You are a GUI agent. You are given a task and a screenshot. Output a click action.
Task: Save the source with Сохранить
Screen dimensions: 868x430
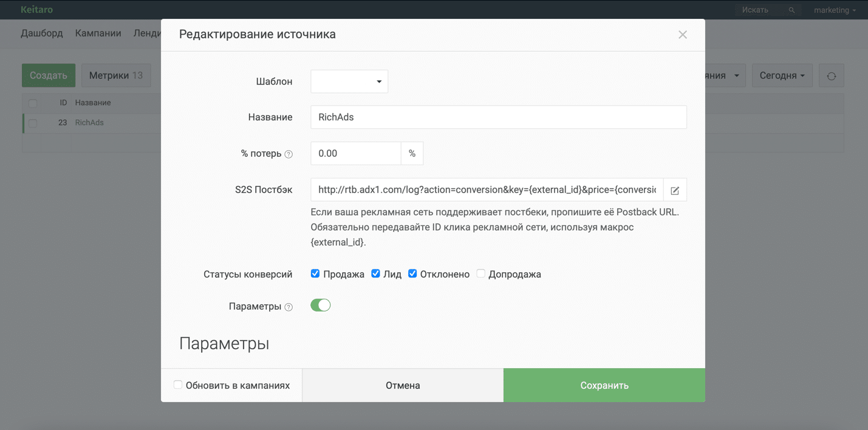[604, 385]
